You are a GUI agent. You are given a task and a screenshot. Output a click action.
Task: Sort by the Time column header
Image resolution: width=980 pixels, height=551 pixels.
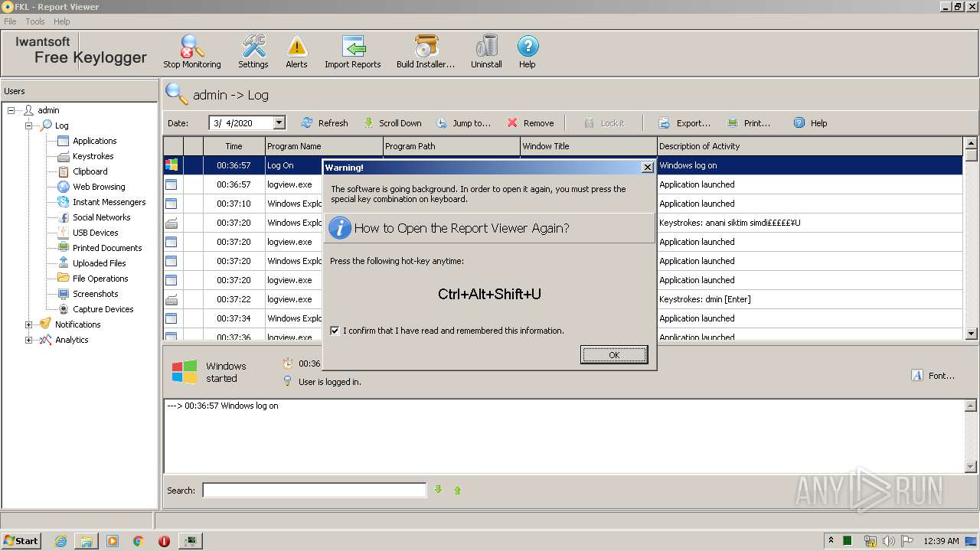(234, 146)
